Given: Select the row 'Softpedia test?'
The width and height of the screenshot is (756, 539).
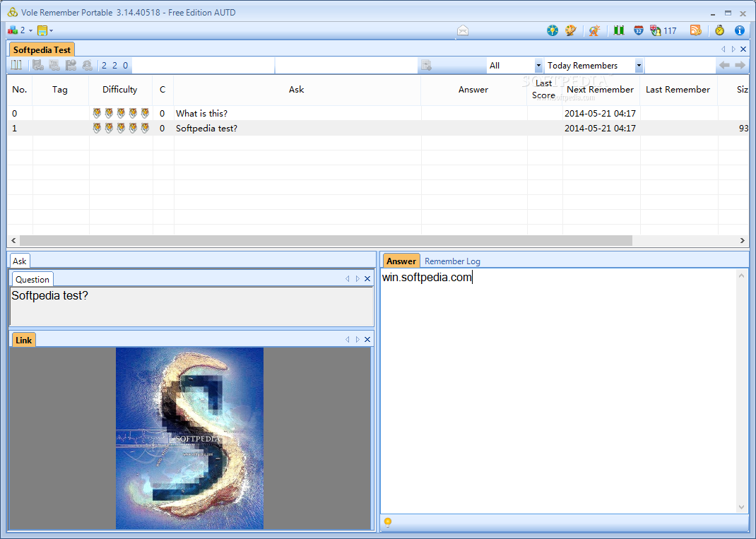Looking at the screenshot, I should pyautogui.click(x=377, y=129).
